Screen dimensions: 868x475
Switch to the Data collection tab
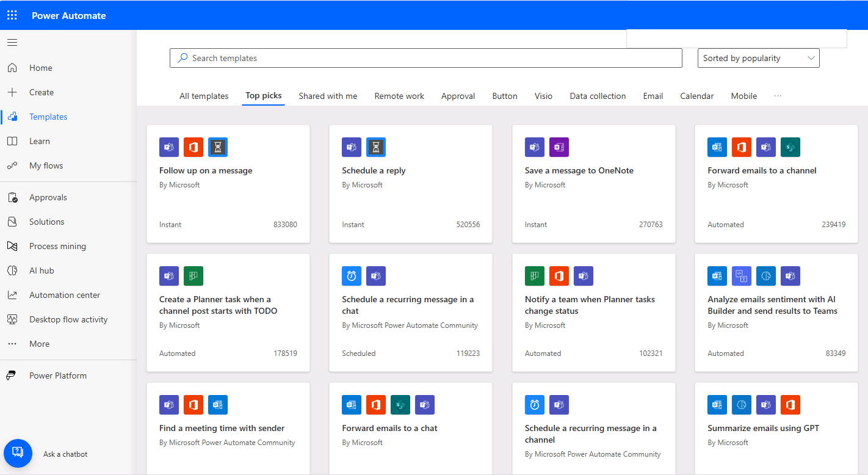598,96
